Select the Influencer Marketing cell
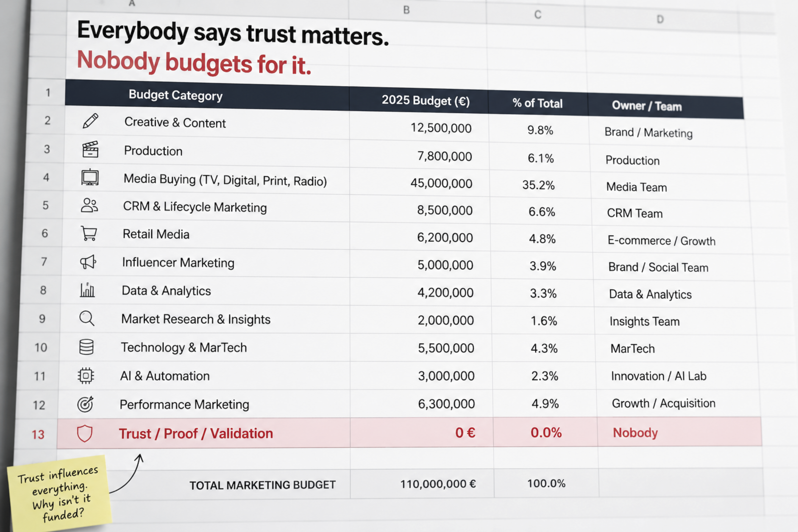This screenshot has height=532, width=798. pyautogui.click(x=205, y=263)
